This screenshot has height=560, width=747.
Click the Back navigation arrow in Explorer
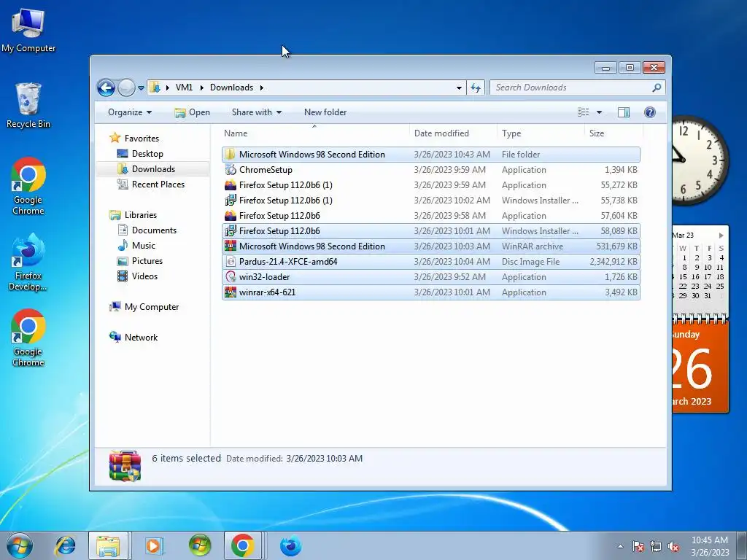tap(106, 87)
